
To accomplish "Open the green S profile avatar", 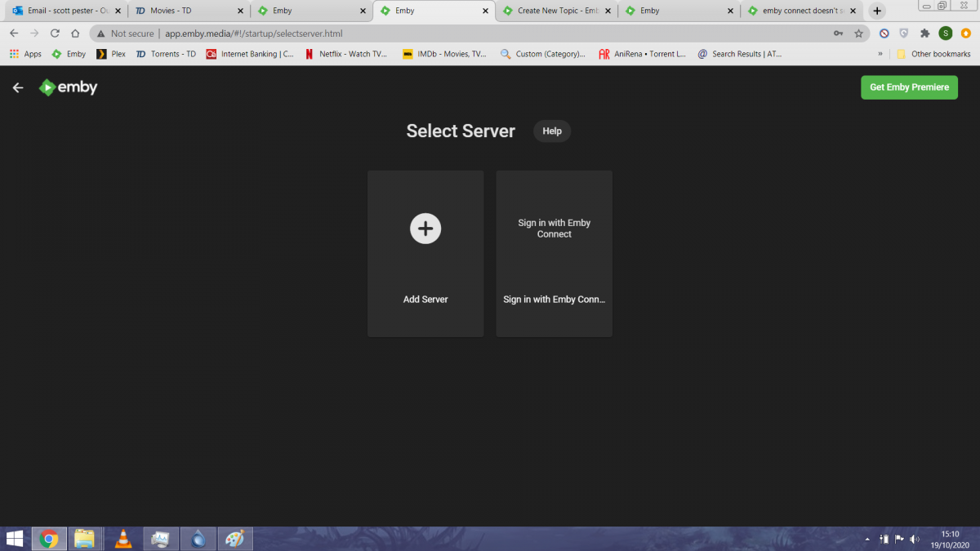I will tap(945, 33).
